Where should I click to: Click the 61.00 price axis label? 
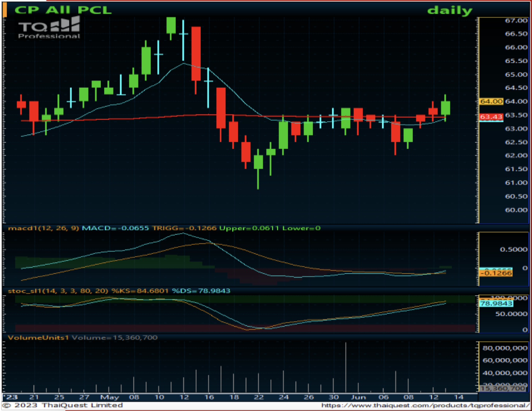516,183
